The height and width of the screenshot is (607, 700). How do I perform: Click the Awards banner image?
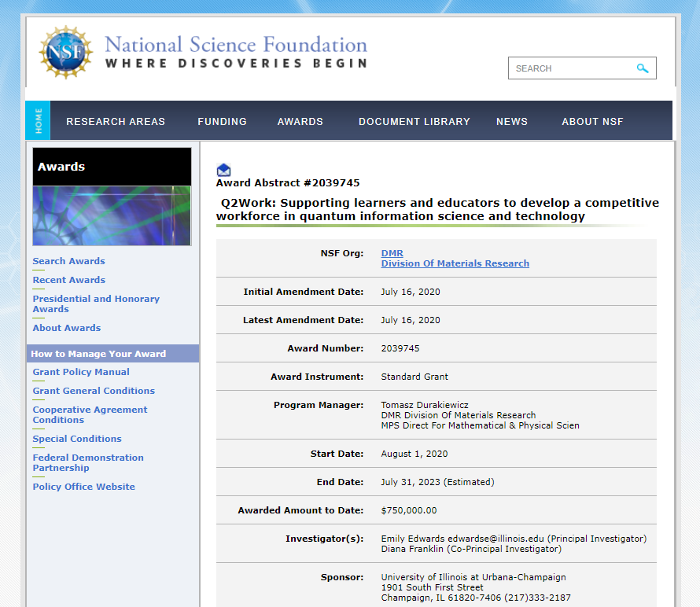coord(112,215)
